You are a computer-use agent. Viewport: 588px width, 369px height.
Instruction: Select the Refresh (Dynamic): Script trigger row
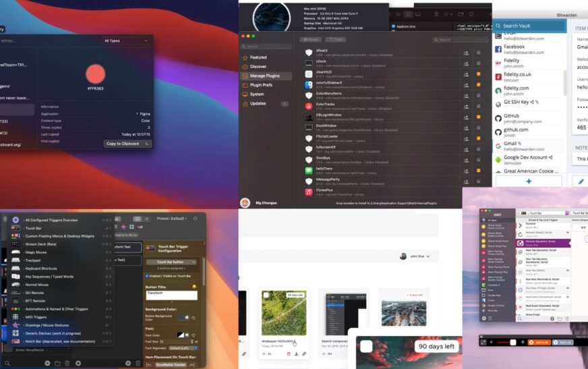[x=543, y=243]
